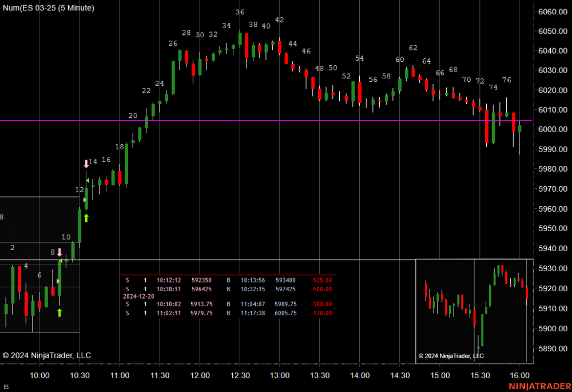The image size is (572, 392).
Task: Click the green left triangle below bar 8 label
Action: pos(61,261)
